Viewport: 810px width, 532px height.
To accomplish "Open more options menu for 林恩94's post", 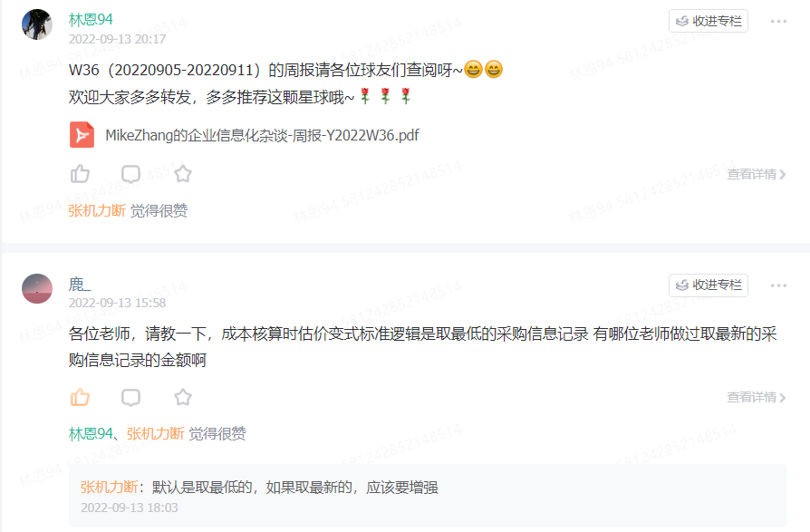I will pos(778,21).
